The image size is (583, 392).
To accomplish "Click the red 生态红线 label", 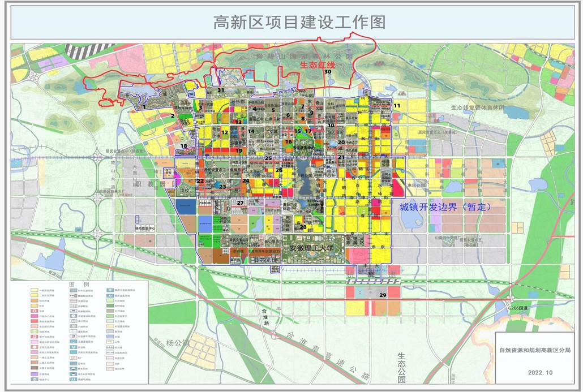I will click(318, 65).
